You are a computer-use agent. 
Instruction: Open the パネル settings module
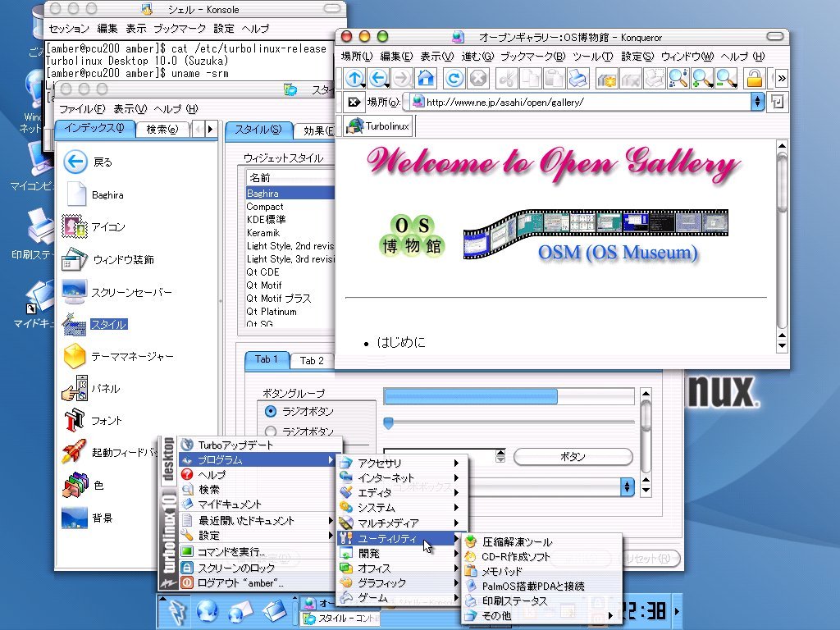pyautogui.click(x=90, y=388)
